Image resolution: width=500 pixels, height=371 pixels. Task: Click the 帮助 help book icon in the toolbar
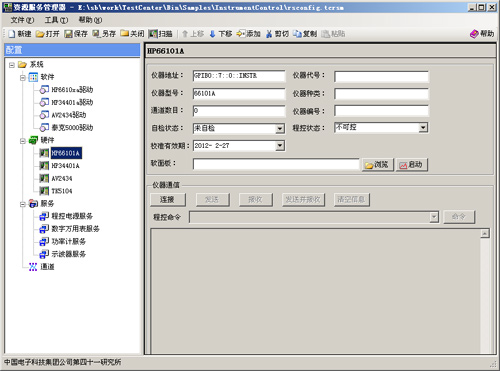coord(474,34)
